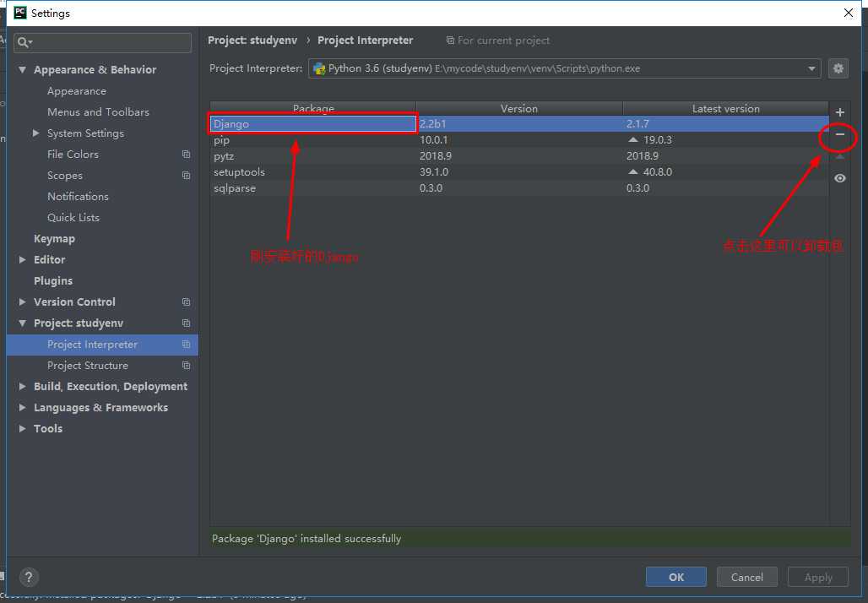Click per-project icon next to Project Interpreter

[186, 345]
